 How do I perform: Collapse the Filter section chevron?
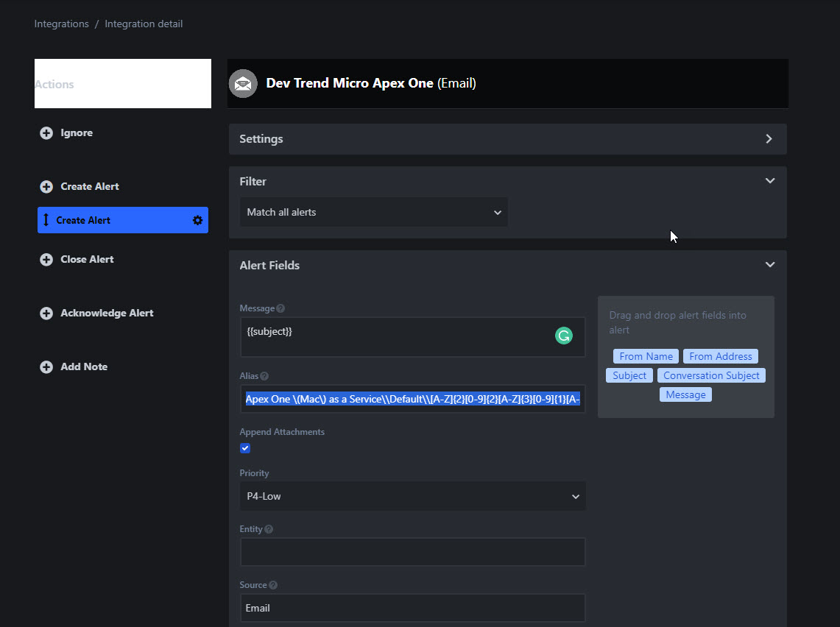pos(770,181)
